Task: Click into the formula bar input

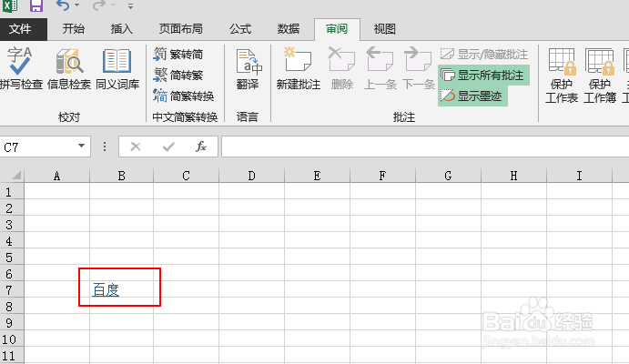Action: click(425, 147)
